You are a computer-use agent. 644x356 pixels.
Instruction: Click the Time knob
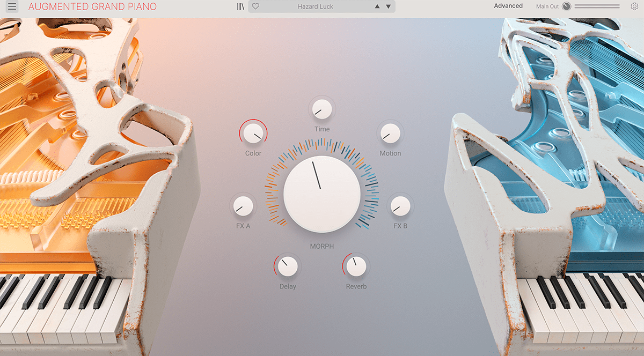322,109
